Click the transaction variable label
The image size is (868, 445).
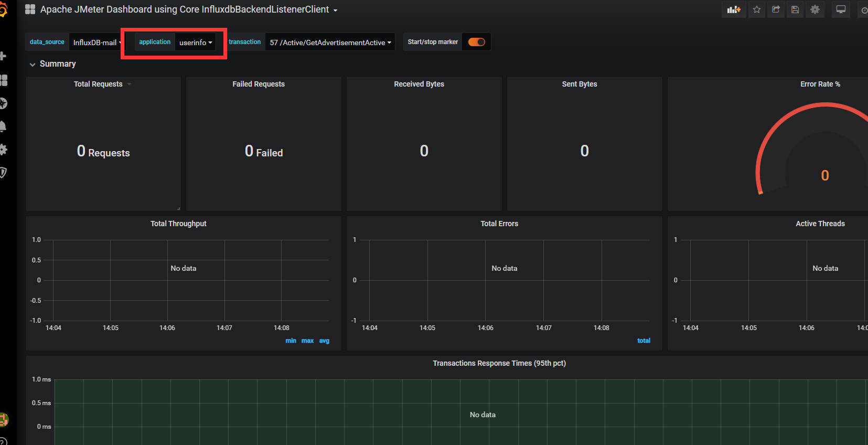(245, 42)
